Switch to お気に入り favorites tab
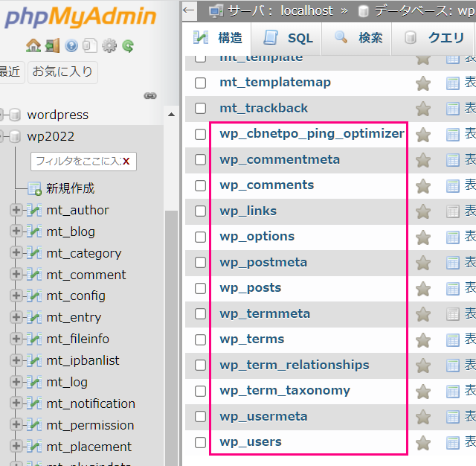476x466 pixels. click(x=62, y=72)
